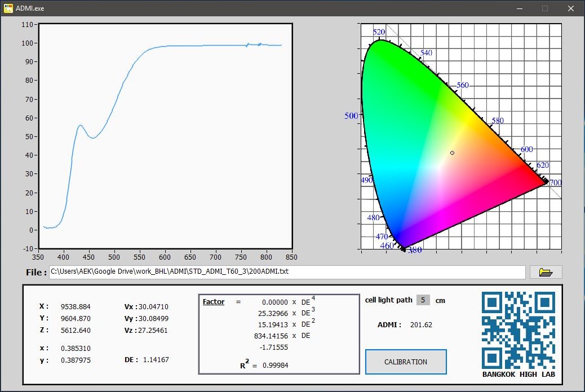Click the BANGKOK HIGH LAB caption
Viewport: 585px width, 392px height.
coord(518,375)
